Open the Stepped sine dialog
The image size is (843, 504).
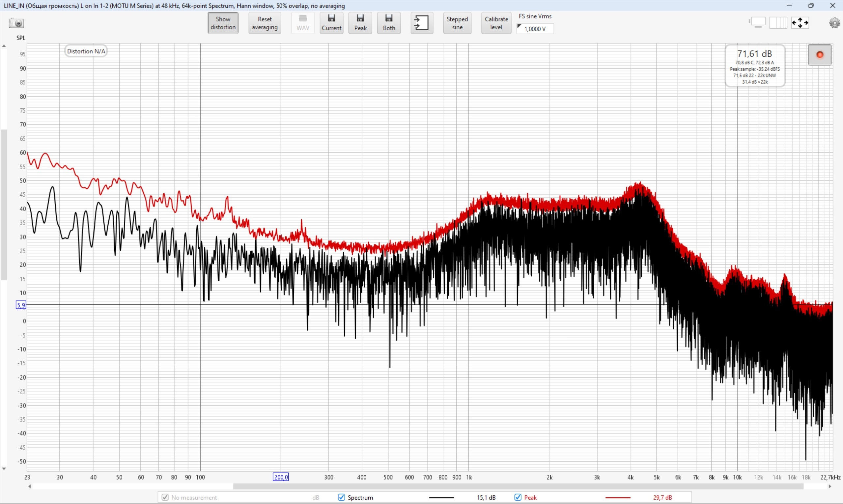point(457,23)
